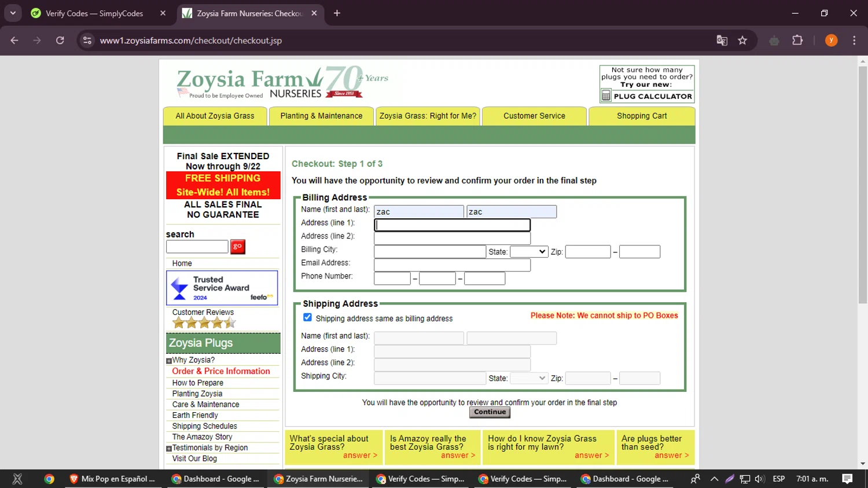Open Visit Our Blog link
868x488 pixels.
194,458
